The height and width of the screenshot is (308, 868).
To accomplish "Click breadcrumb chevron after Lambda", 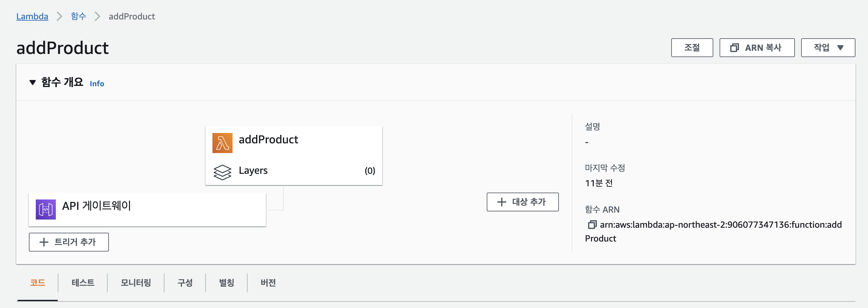I will click(59, 17).
